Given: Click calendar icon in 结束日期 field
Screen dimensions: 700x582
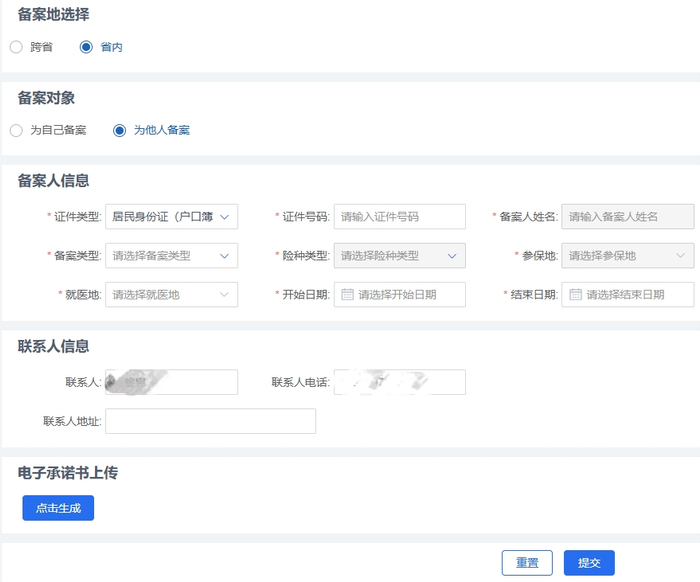Looking at the screenshot, I should tap(575, 295).
